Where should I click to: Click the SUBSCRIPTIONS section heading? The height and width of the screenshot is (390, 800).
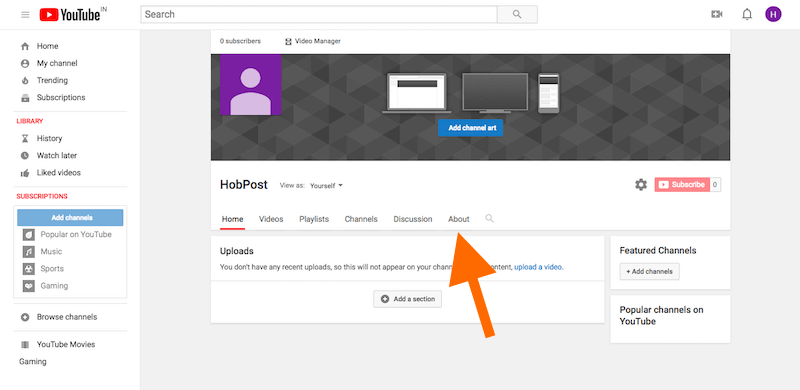coord(42,196)
